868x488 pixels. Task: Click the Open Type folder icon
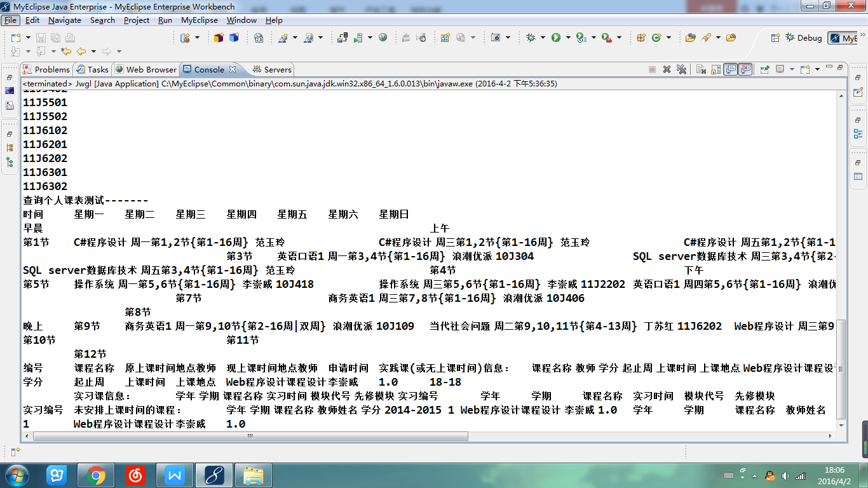tap(690, 37)
